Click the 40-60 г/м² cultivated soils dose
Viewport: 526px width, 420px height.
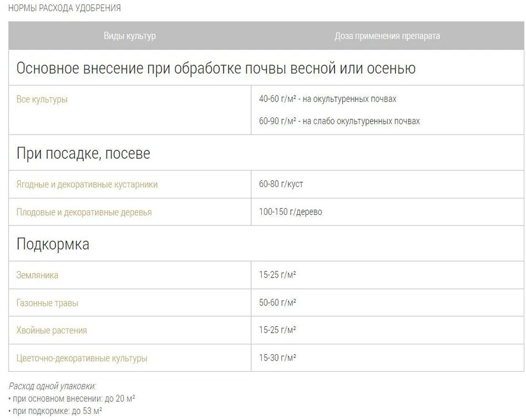pyautogui.click(x=327, y=99)
